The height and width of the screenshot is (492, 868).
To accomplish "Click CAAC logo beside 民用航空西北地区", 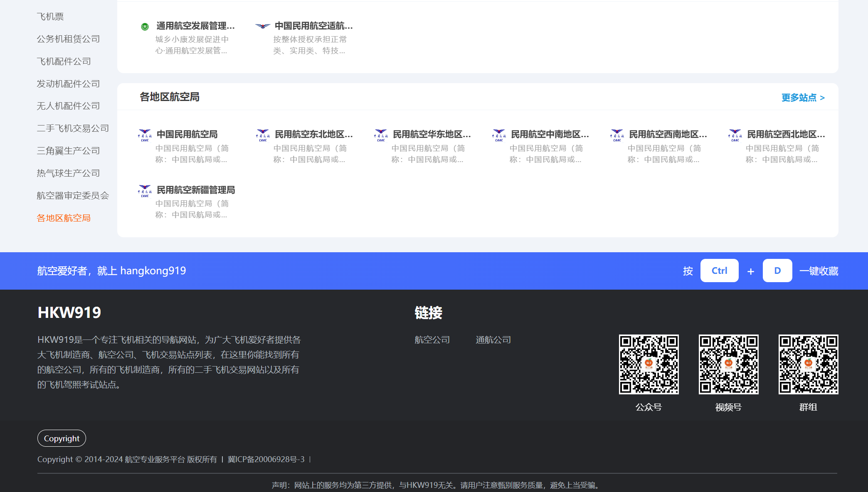I will (x=735, y=135).
